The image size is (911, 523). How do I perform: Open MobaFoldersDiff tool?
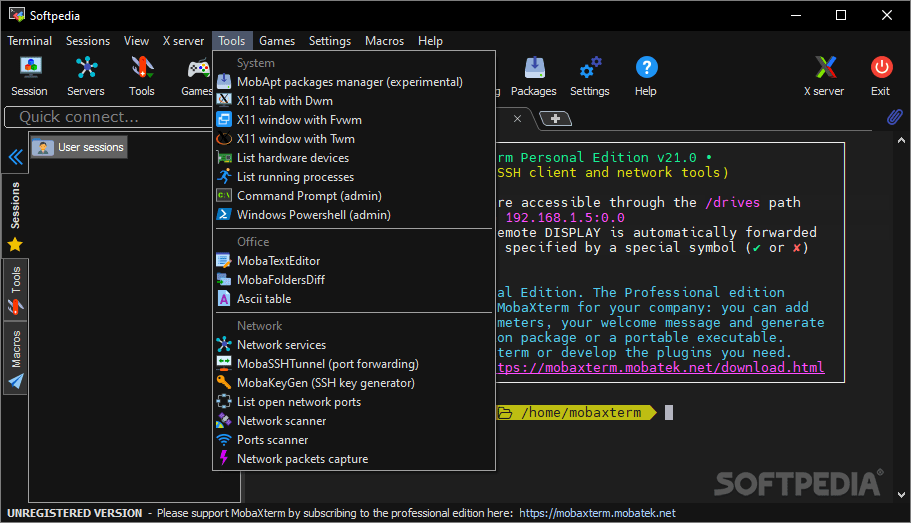point(354,280)
